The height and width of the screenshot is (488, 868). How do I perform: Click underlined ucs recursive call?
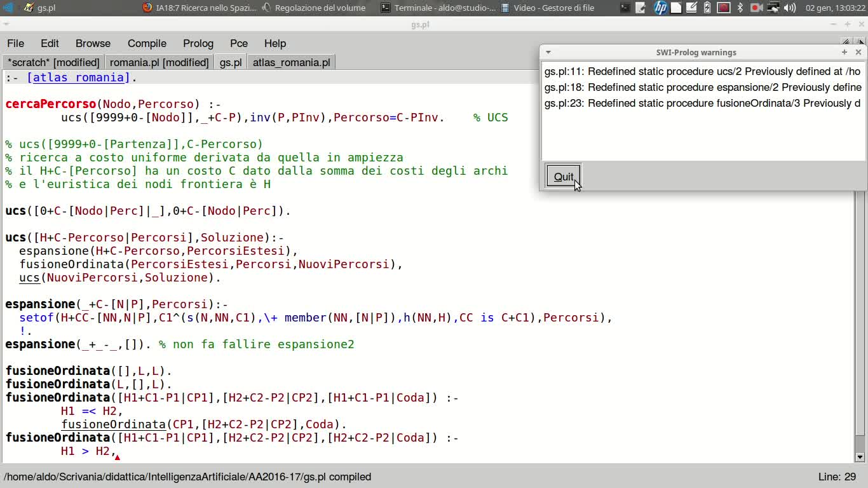(29, 278)
